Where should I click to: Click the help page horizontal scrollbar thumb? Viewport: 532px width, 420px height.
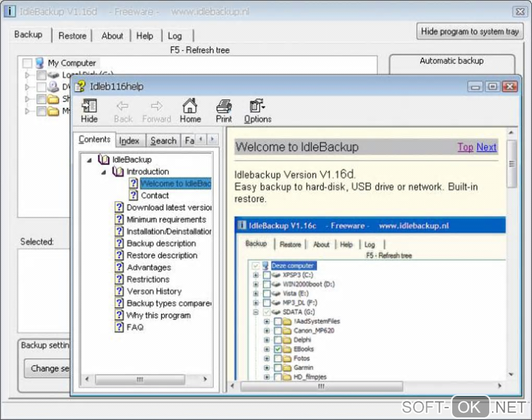pyautogui.click(x=321, y=386)
